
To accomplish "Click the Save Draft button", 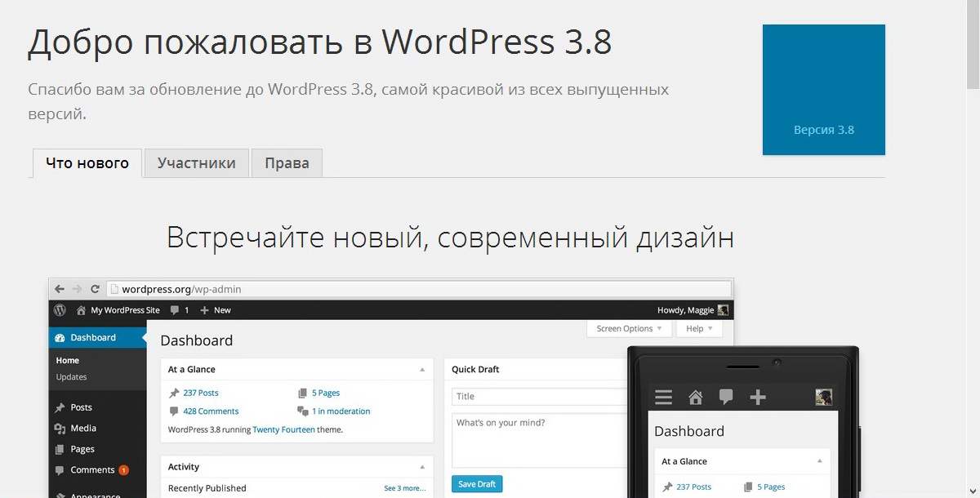I will point(477,484).
